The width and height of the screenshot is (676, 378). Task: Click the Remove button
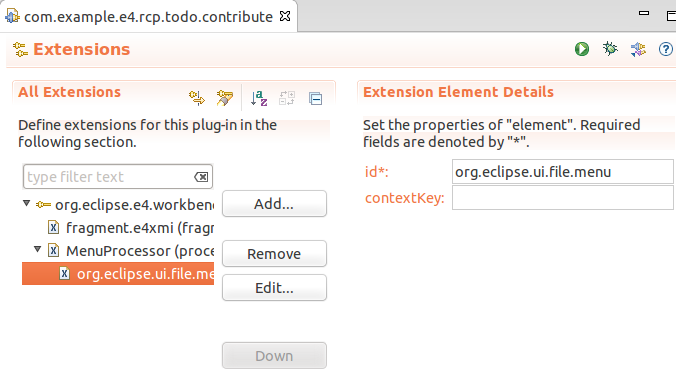click(274, 253)
